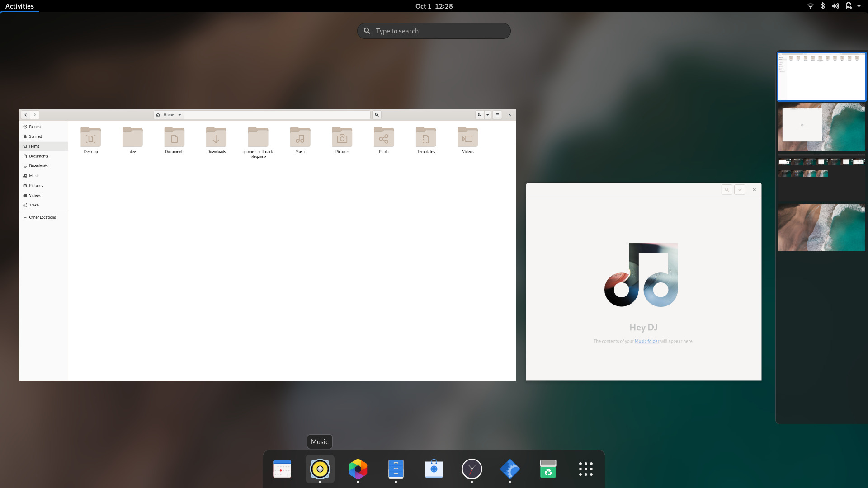The image size is (868, 488).
Task: Click the Home folder in sidebar
Action: (34, 146)
